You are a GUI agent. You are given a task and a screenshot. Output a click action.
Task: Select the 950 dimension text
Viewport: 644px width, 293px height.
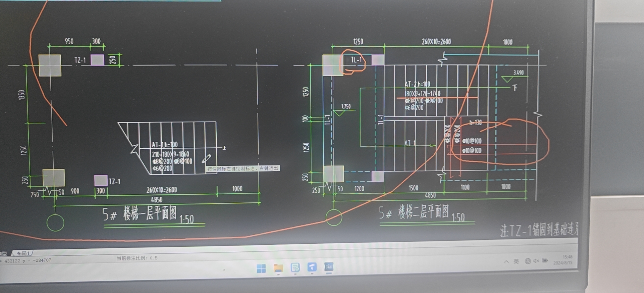69,41
